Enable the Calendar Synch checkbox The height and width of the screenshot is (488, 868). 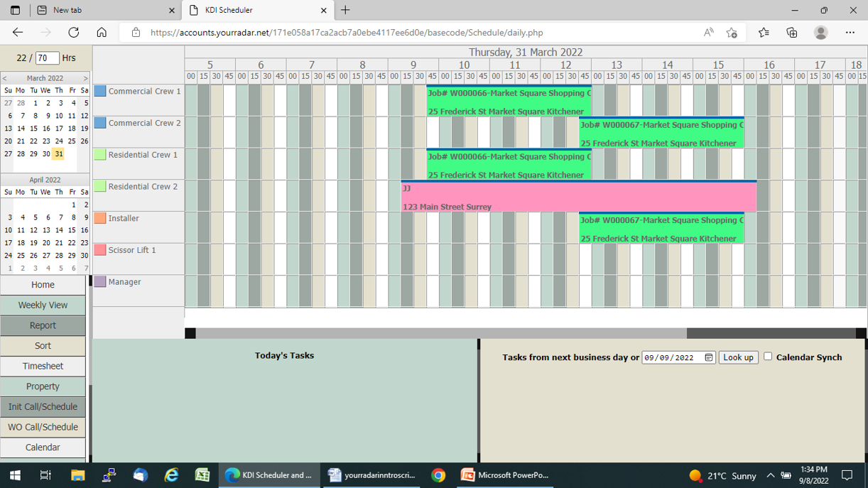pos(768,357)
